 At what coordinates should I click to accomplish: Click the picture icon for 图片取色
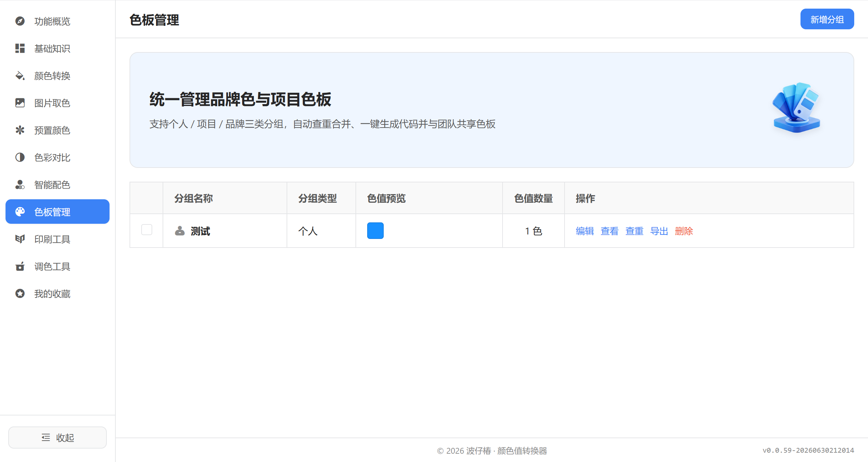pyautogui.click(x=20, y=103)
